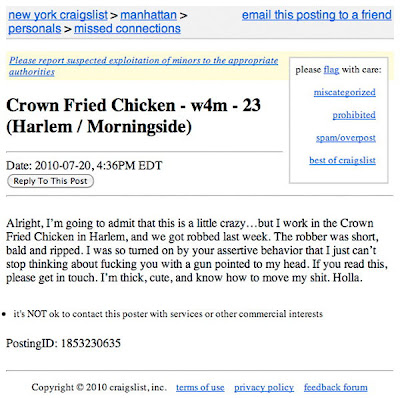Image resolution: width=400 pixels, height=398 pixels.
Task: Open the report exploitation of minors notice
Action: click(143, 66)
